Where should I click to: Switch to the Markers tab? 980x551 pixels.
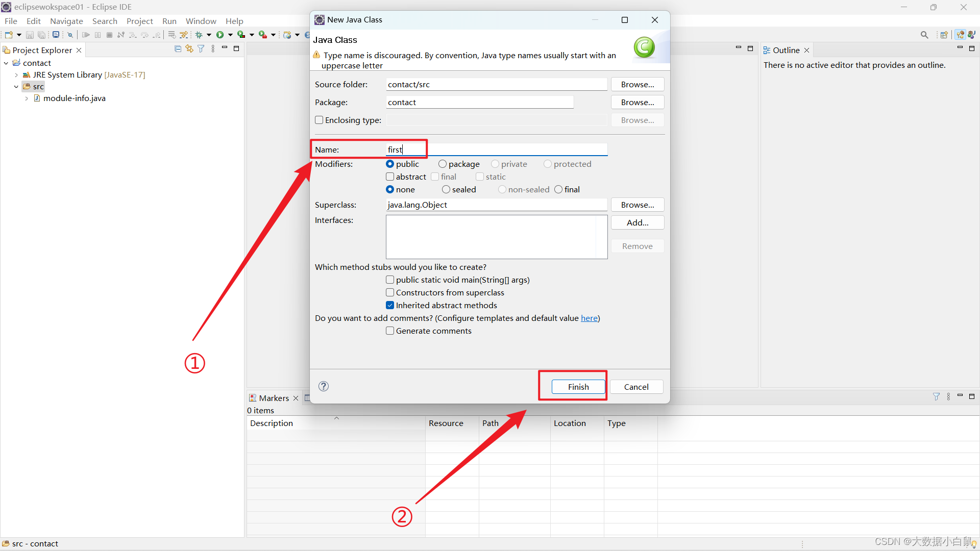click(274, 398)
